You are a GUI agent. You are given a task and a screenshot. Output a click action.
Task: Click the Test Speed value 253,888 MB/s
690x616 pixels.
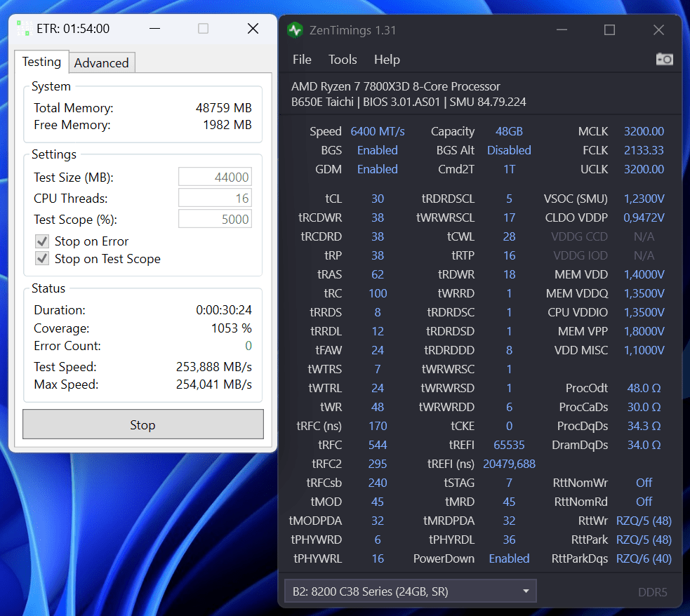(214, 367)
